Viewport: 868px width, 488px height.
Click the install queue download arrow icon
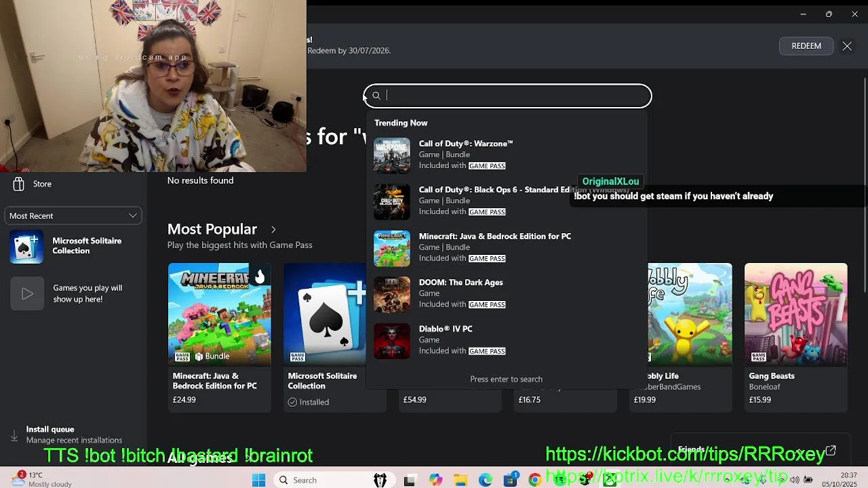tap(14, 436)
